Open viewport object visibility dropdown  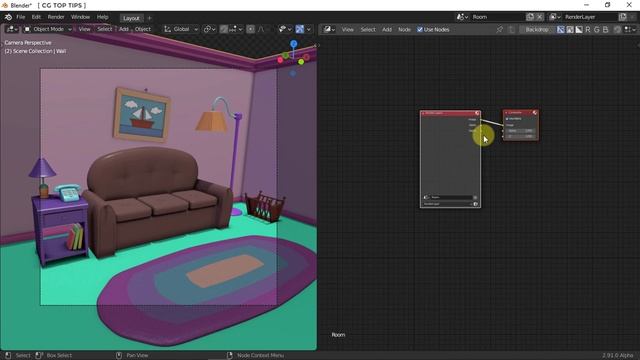[x=284, y=29]
